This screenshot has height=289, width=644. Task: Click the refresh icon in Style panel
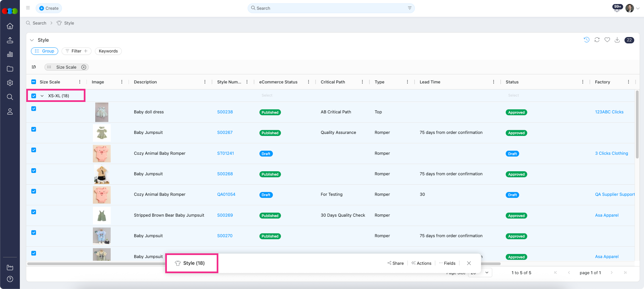597,40
